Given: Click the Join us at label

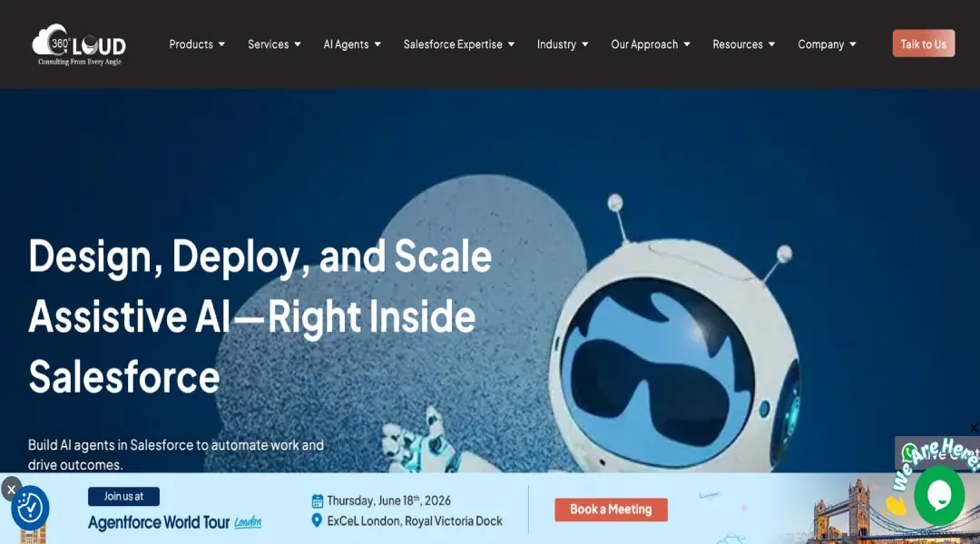Looking at the screenshot, I should click(x=123, y=497).
